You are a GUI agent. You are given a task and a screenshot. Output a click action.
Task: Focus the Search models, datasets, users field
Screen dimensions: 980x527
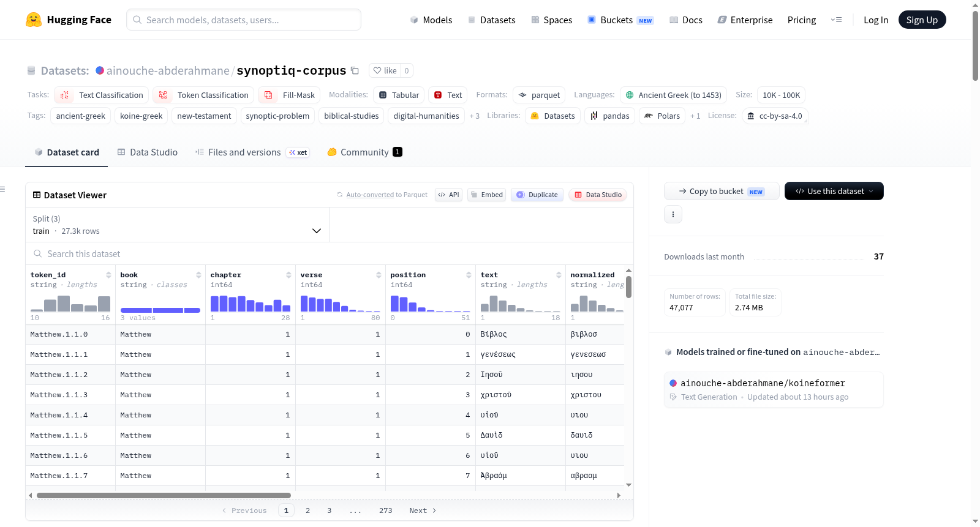244,20
